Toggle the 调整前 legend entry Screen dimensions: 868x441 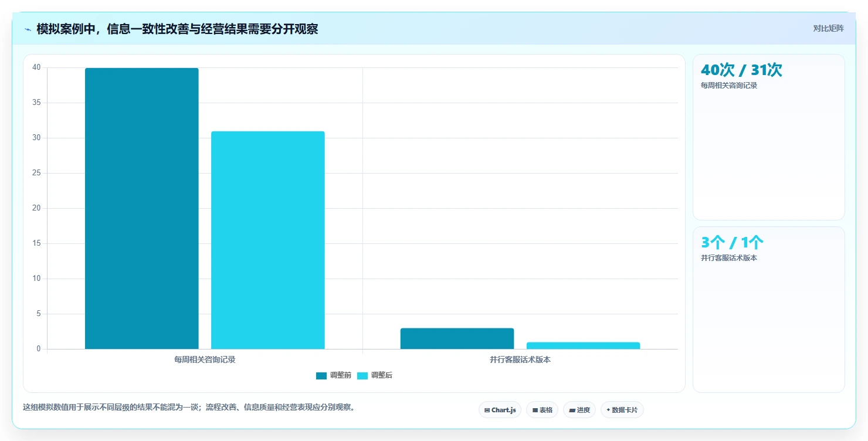[334, 375]
